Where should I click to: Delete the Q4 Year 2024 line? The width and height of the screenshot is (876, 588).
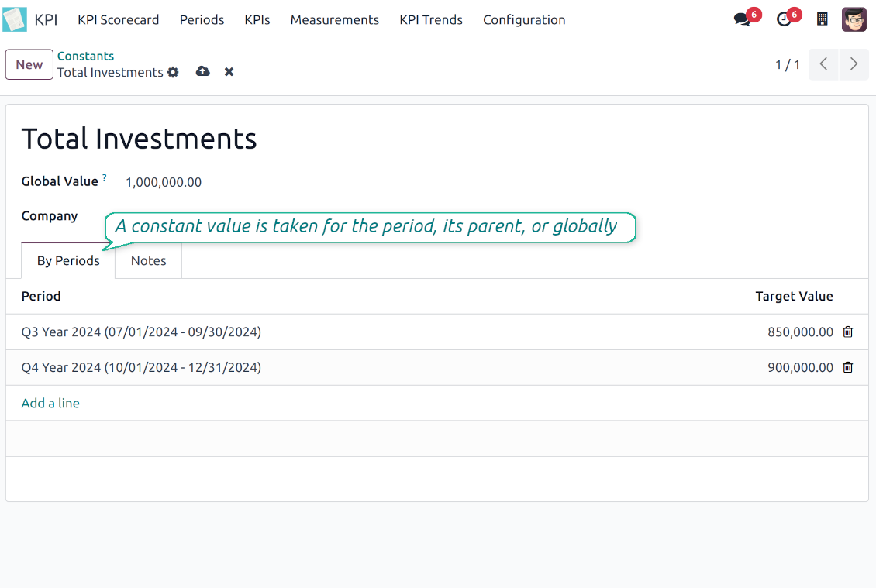847,367
